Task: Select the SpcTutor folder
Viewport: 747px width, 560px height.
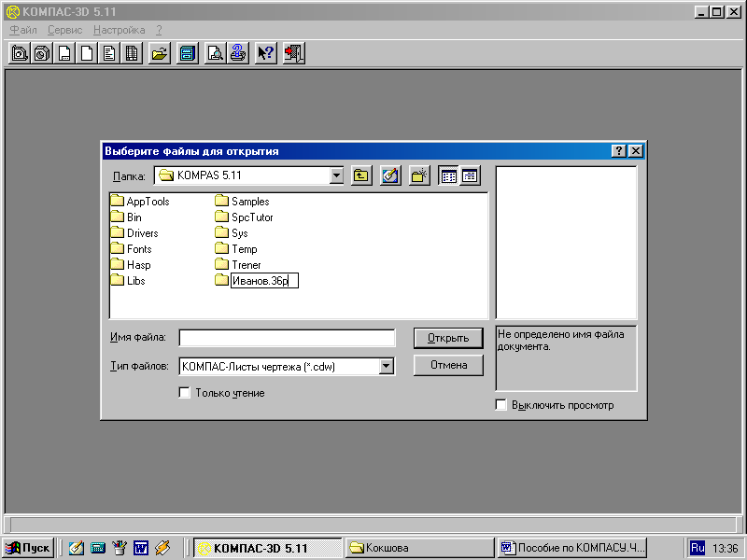Action: 244,217
